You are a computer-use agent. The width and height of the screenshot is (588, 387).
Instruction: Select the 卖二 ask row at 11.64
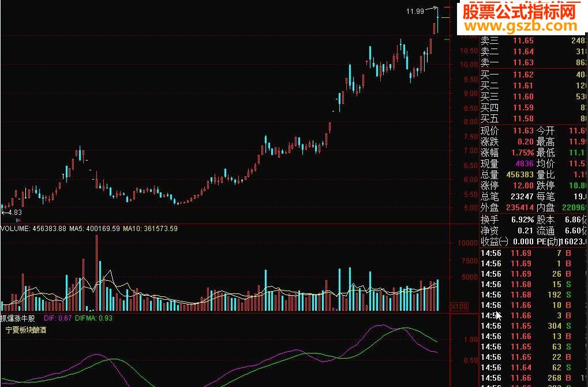point(533,51)
